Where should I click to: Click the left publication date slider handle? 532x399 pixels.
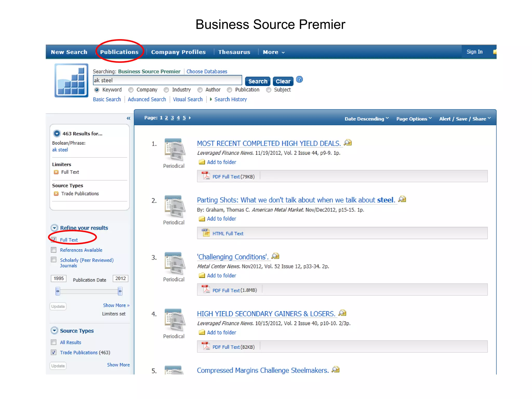click(x=58, y=291)
